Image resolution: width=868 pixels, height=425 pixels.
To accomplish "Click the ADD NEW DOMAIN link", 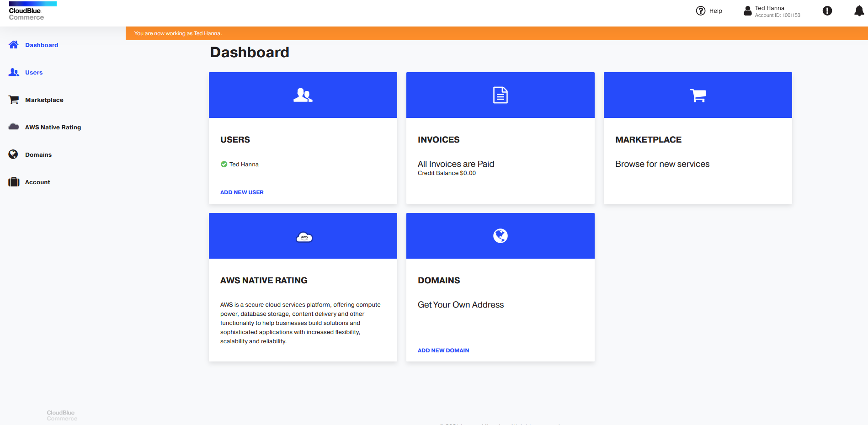I will click(x=443, y=351).
